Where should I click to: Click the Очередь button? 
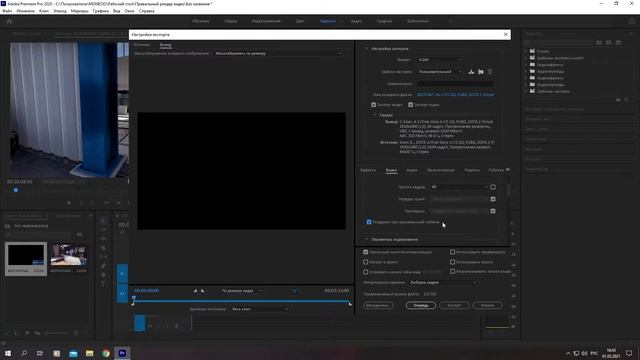[421, 305]
